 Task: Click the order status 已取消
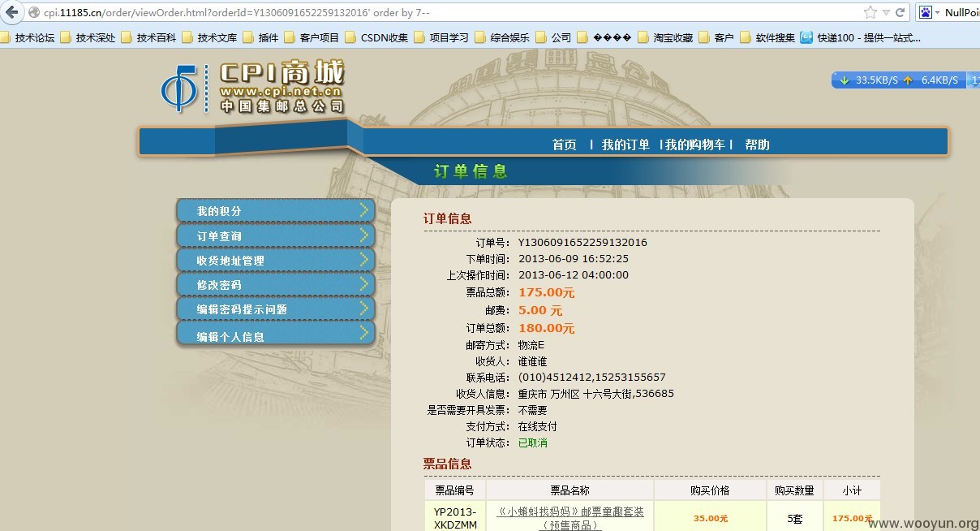click(x=533, y=442)
